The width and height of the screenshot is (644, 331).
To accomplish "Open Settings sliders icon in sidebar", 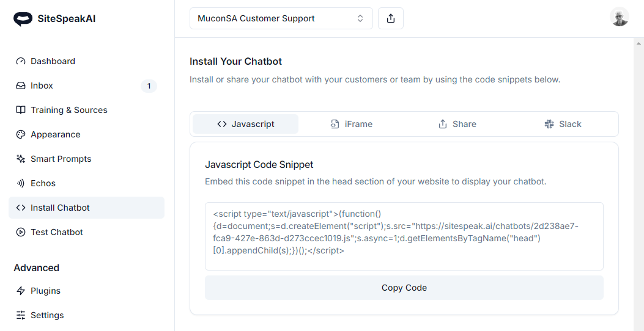I will tap(21, 315).
